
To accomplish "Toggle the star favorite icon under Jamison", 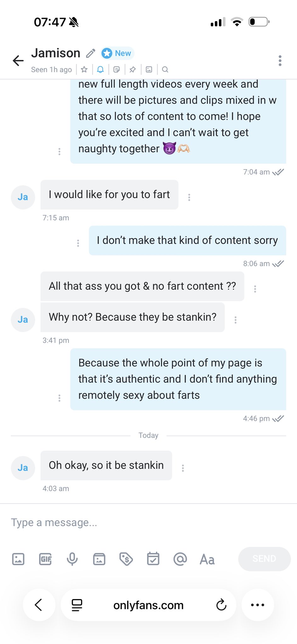I will click(x=84, y=69).
